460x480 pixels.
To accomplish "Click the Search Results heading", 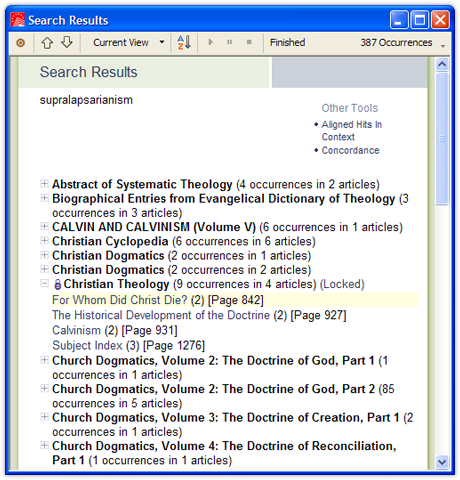I will [89, 72].
